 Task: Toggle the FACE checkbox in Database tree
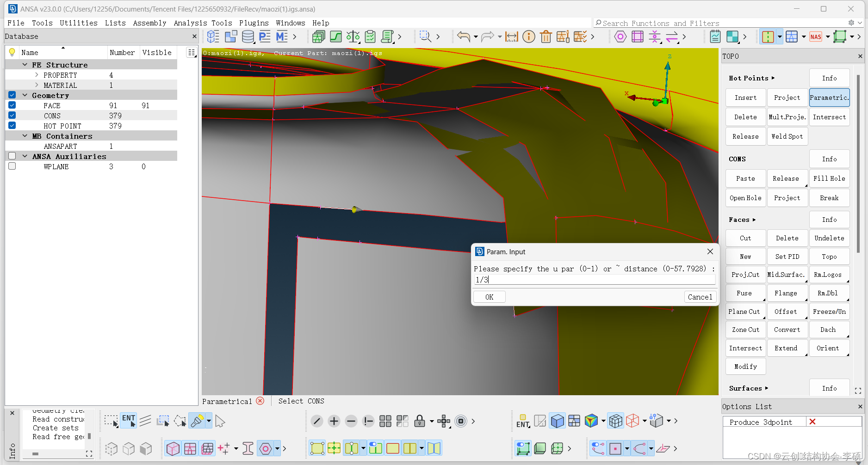click(11, 105)
